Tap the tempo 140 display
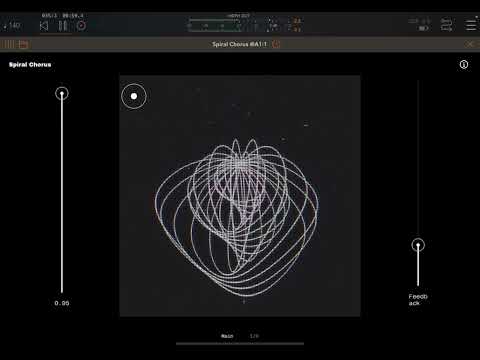Viewport: 480px width, 360px height. [12, 25]
